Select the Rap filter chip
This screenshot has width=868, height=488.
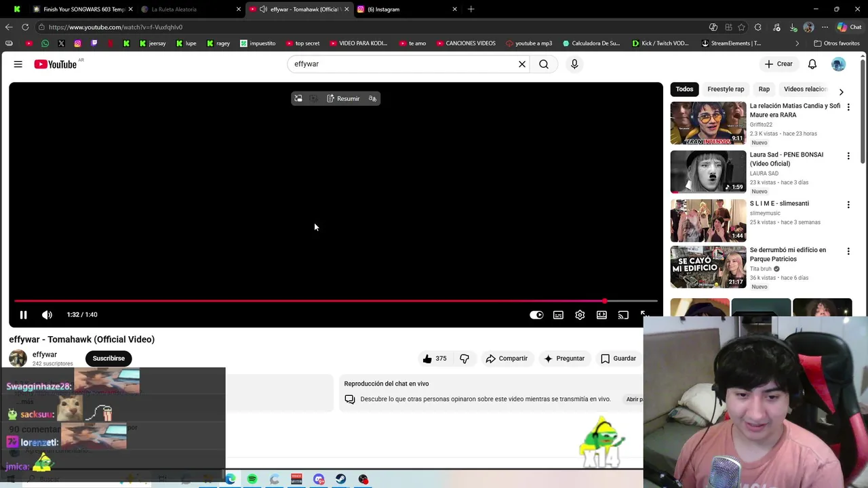(764, 89)
